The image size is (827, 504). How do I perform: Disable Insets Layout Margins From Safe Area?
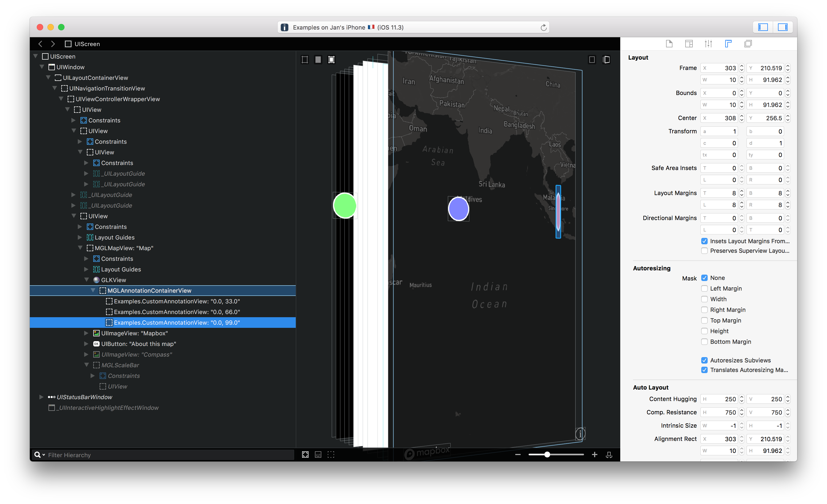[x=704, y=241]
